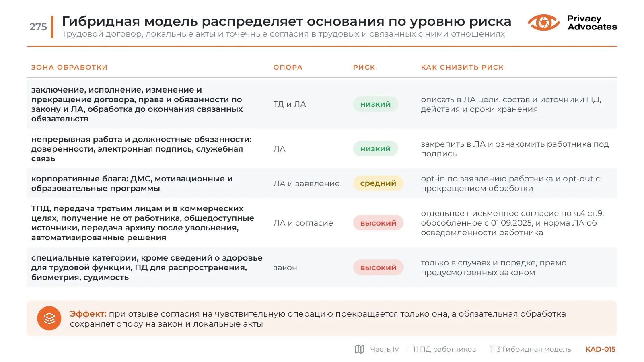644x362 pixels.
Task: Click the text описать в ЛА цели, состав
Action: [511, 104]
